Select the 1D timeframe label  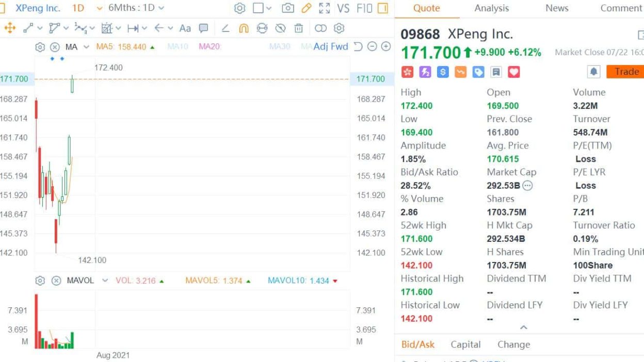coord(78,8)
